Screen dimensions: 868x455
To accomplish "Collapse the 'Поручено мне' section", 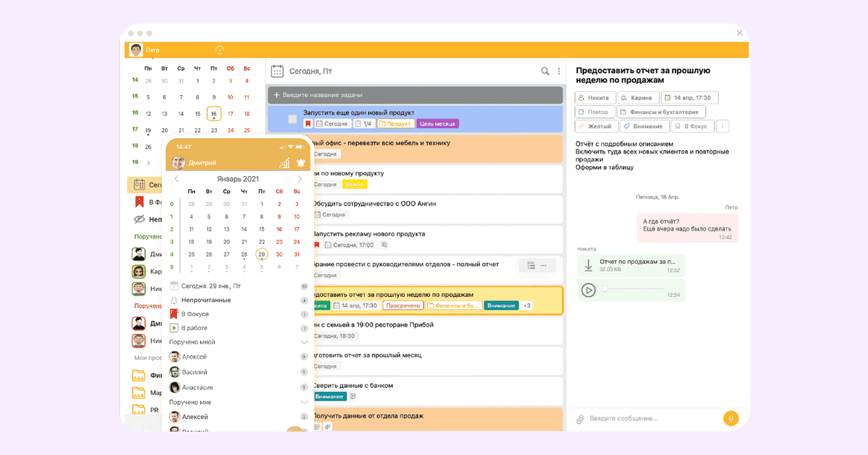I will (x=304, y=402).
